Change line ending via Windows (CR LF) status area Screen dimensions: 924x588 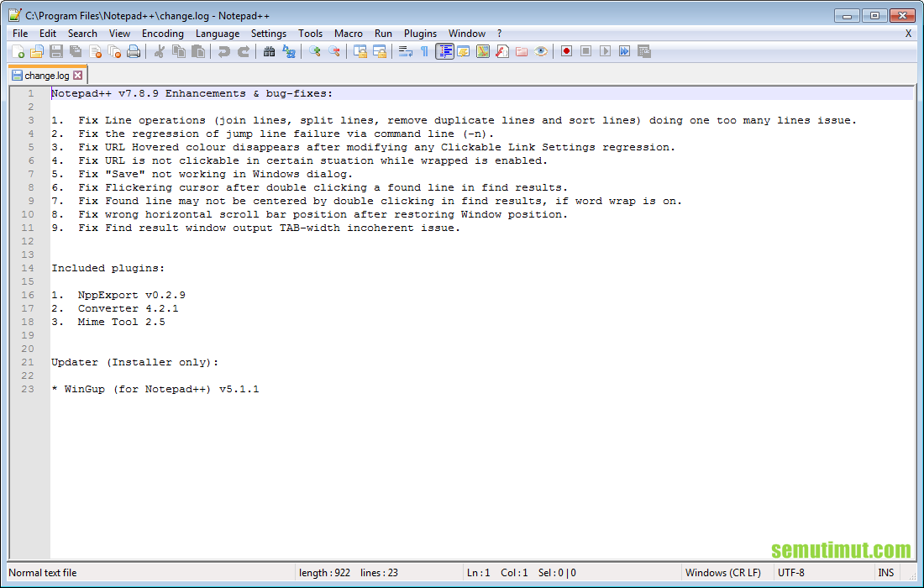tap(724, 572)
